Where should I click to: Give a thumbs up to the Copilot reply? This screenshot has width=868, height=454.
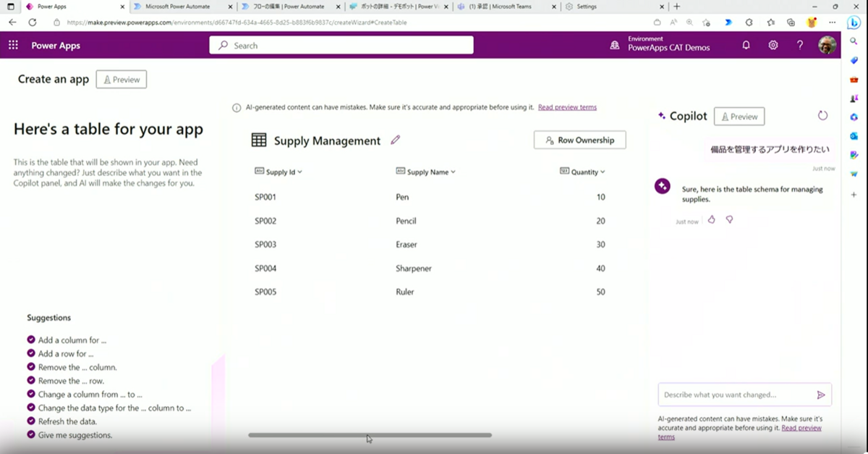(712, 219)
